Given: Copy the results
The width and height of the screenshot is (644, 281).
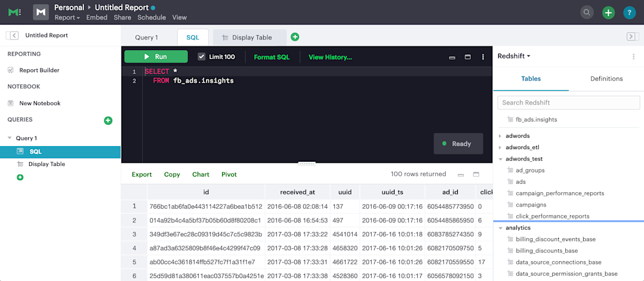Looking at the screenshot, I should [172, 174].
